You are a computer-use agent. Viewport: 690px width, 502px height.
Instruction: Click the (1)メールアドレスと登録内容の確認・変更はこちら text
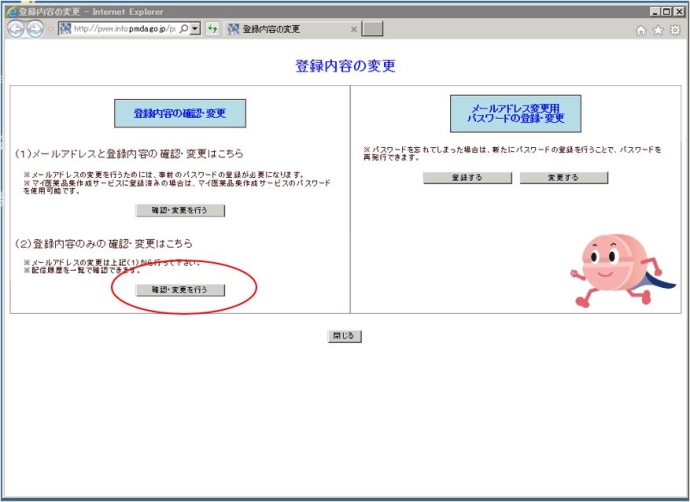tap(129, 154)
